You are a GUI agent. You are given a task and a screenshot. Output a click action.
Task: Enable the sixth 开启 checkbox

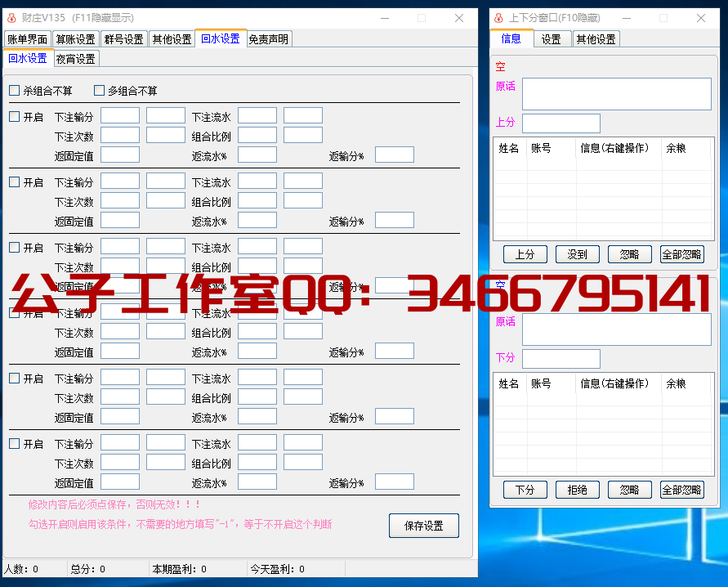coord(15,444)
